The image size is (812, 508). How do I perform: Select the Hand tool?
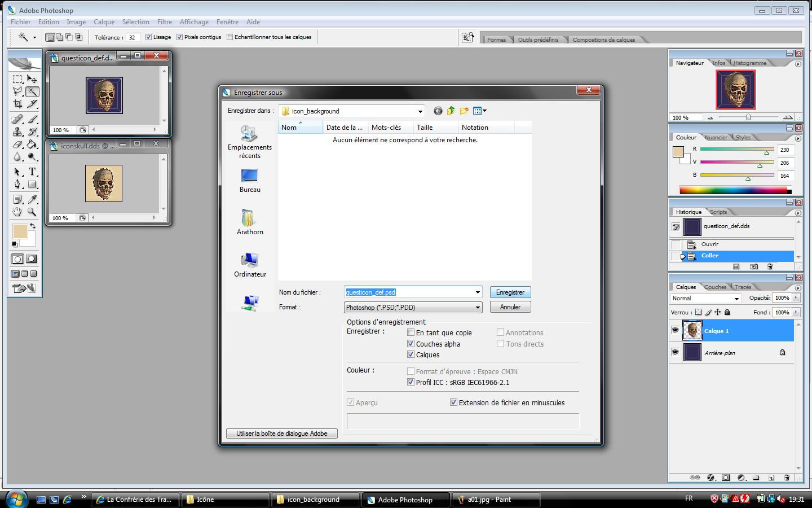(17, 212)
